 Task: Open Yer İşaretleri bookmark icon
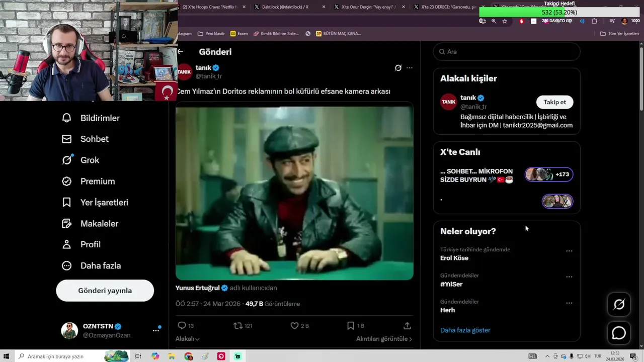[66, 202]
